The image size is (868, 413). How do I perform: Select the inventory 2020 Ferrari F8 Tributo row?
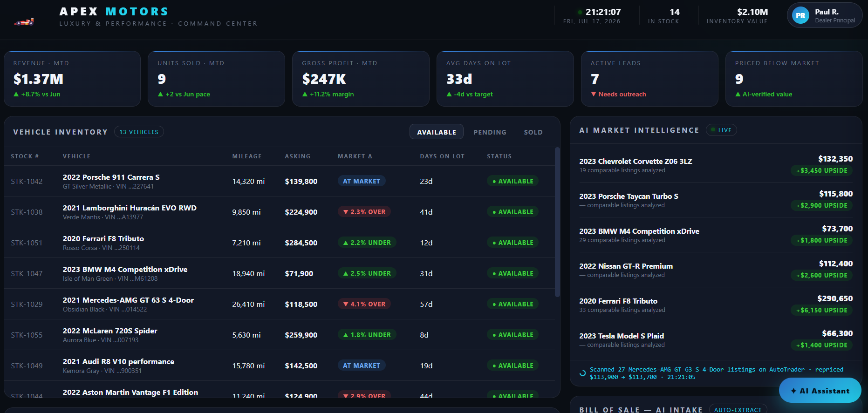coord(279,243)
